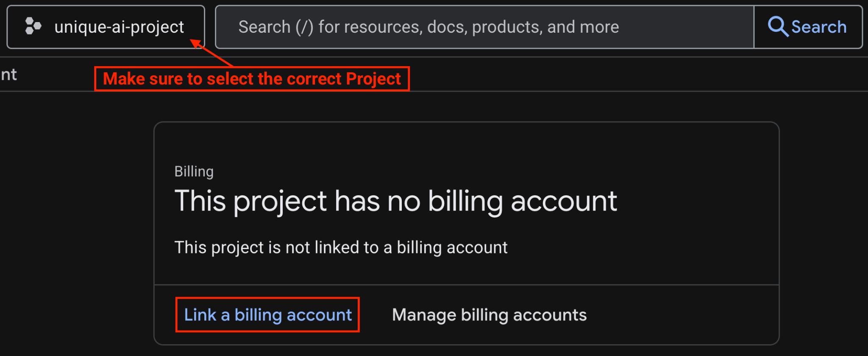Click "Link a billing account"
Screen dimensions: 868x356
coord(267,315)
